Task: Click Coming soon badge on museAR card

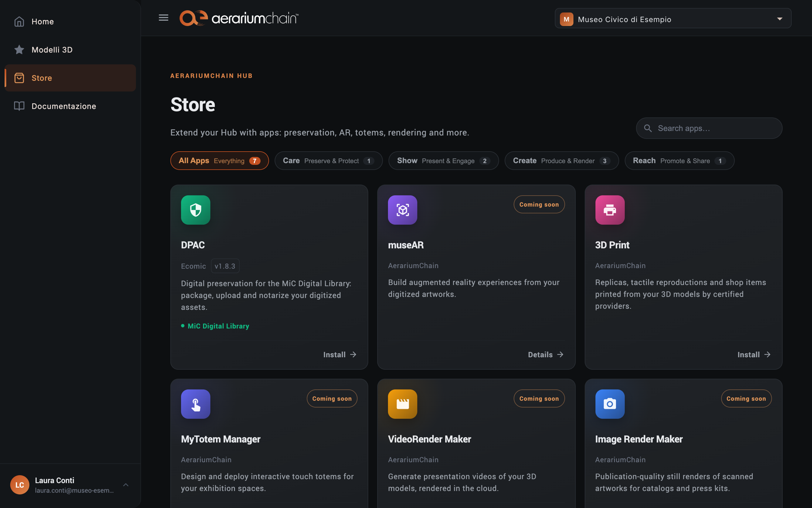Action: click(x=539, y=204)
